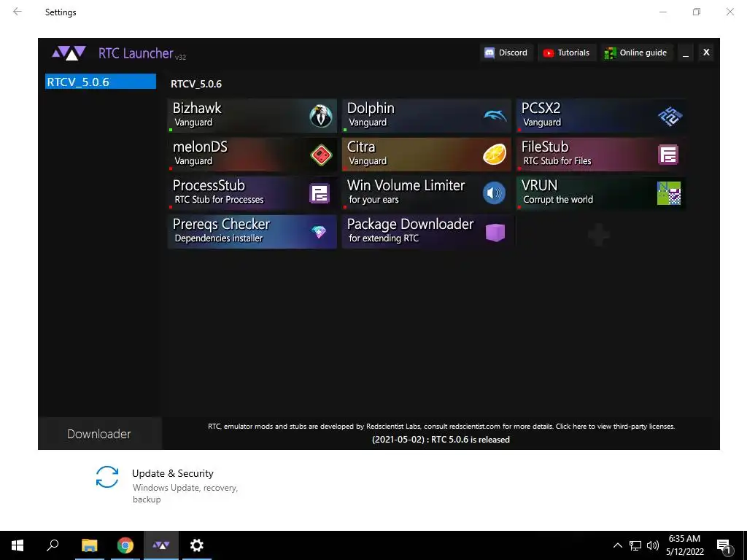This screenshot has height=560, width=747.
Task: Click the RTCV_5.0.6 heading above tiles
Action: click(196, 85)
